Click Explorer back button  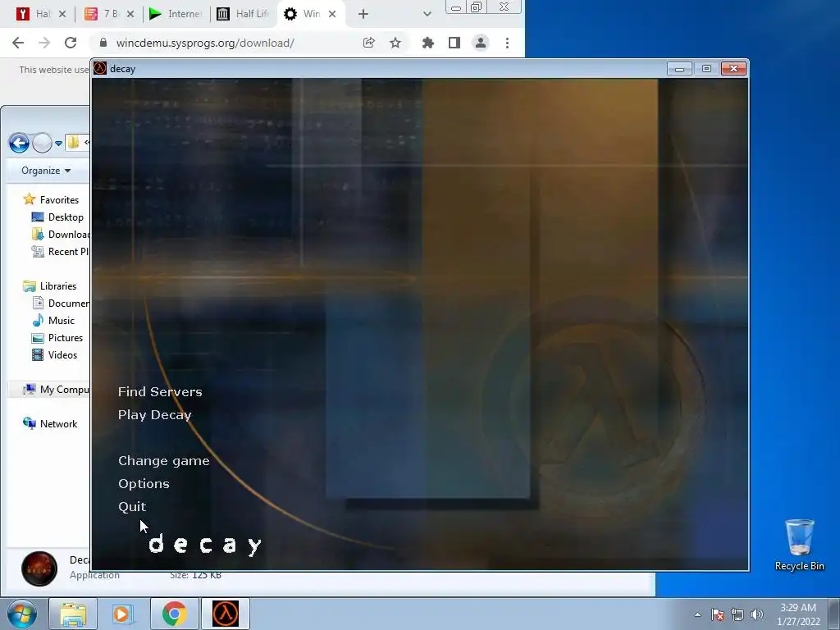pos(20,143)
